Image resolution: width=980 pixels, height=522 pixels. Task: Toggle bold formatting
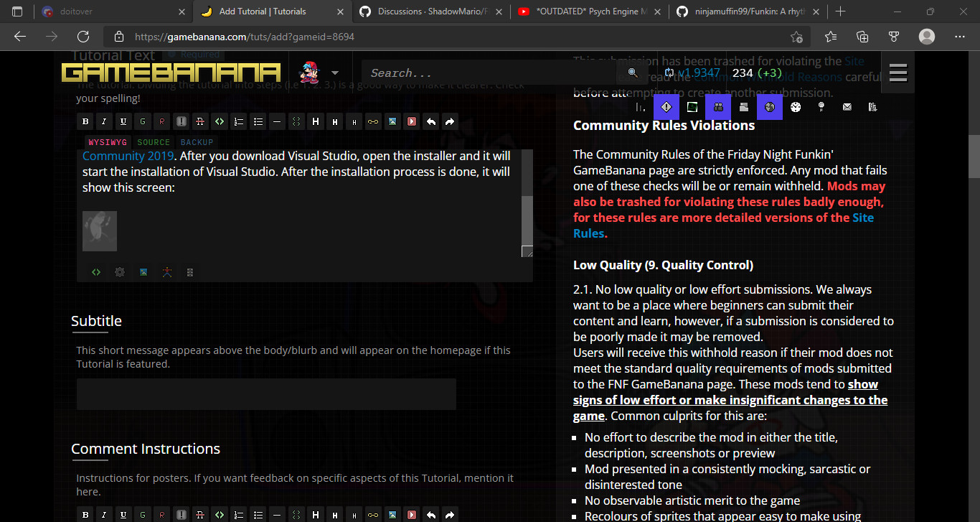(x=85, y=121)
